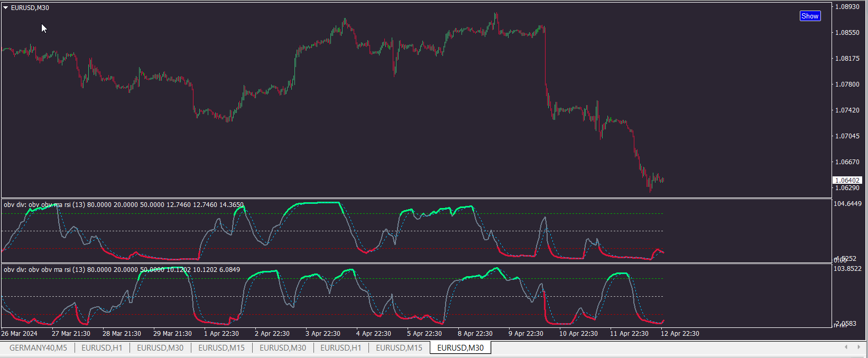Click the 1.08175 price scale label
This screenshot has width=868, height=358.
point(847,59)
